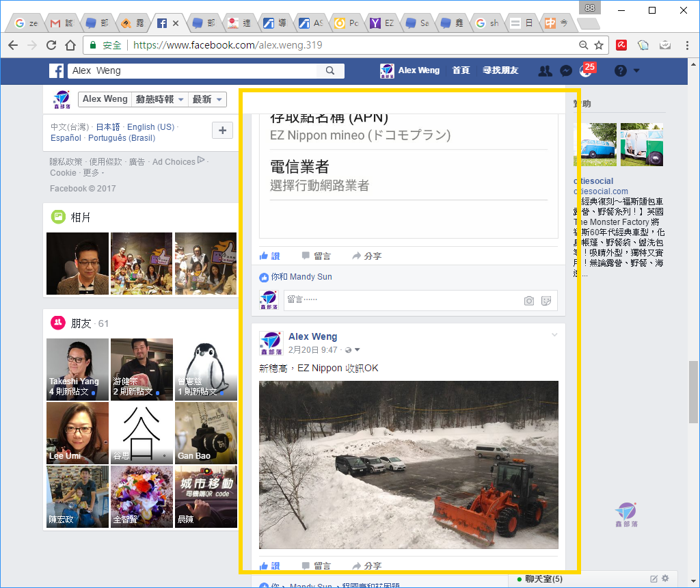The image size is (700, 588).
Task: Go back to the previous page
Action: (x=13, y=45)
